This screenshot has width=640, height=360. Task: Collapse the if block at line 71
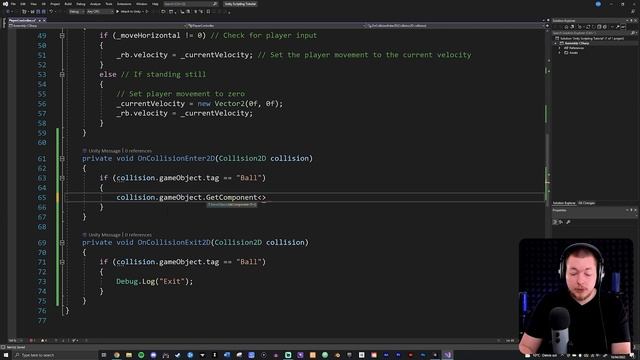(x=62, y=262)
